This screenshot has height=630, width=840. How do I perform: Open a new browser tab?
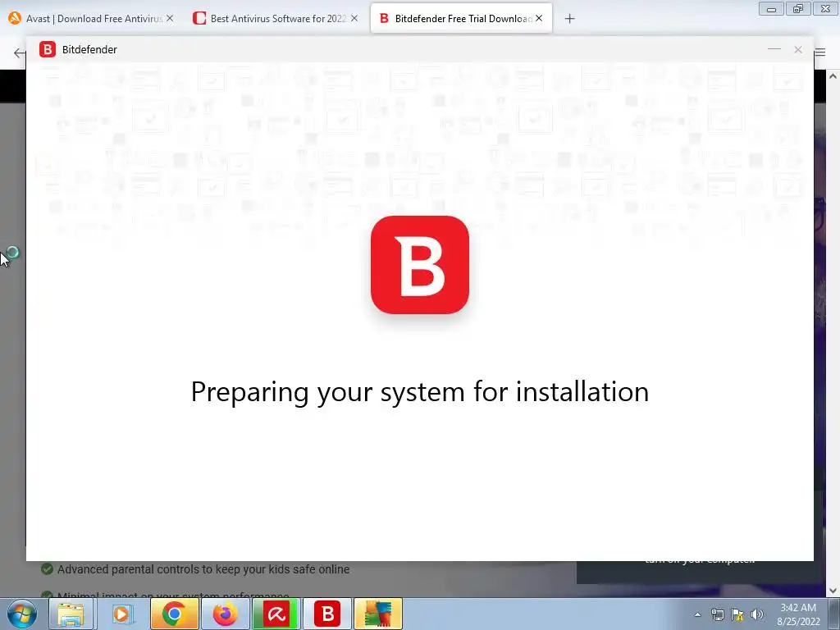pyautogui.click(x=569, y=19)
